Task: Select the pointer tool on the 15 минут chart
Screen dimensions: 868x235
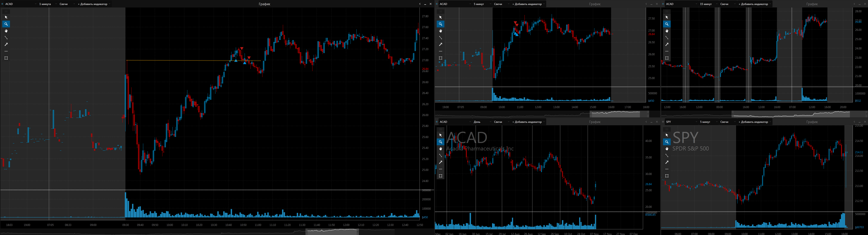Action: (x=667, y=17)
